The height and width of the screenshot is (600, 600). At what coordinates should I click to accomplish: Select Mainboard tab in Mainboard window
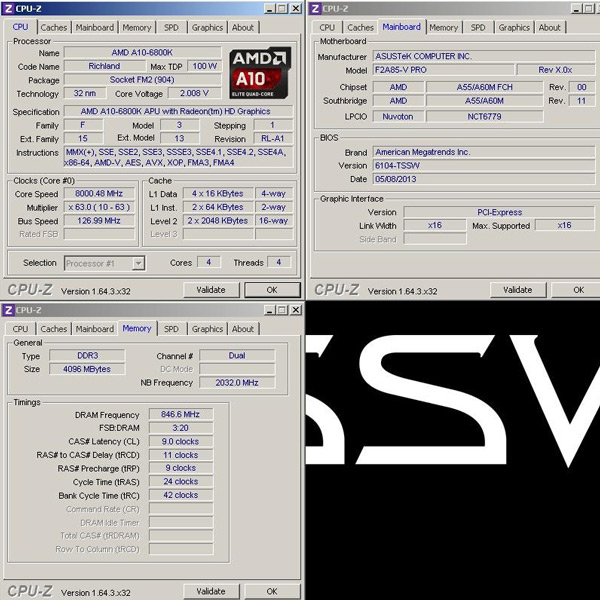pyautogui.click(x=401, y=27)
